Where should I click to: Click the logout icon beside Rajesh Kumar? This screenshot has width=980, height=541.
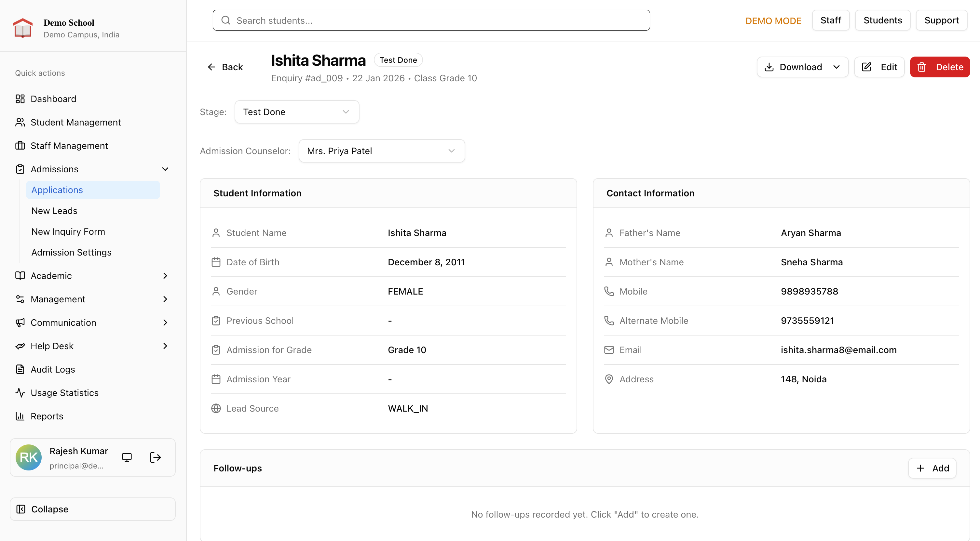coord(155,457)
